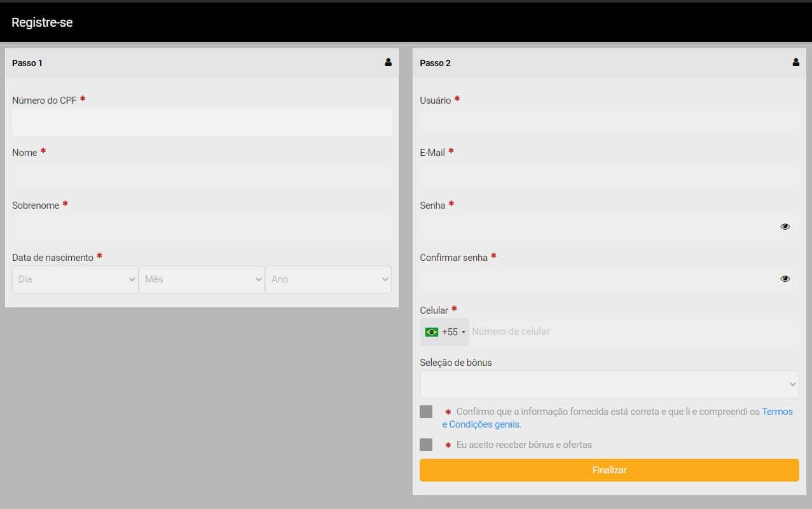The height and width of the screenshot is (509, 812).
Task: Open the Dia dropdown
Action: 75,279
